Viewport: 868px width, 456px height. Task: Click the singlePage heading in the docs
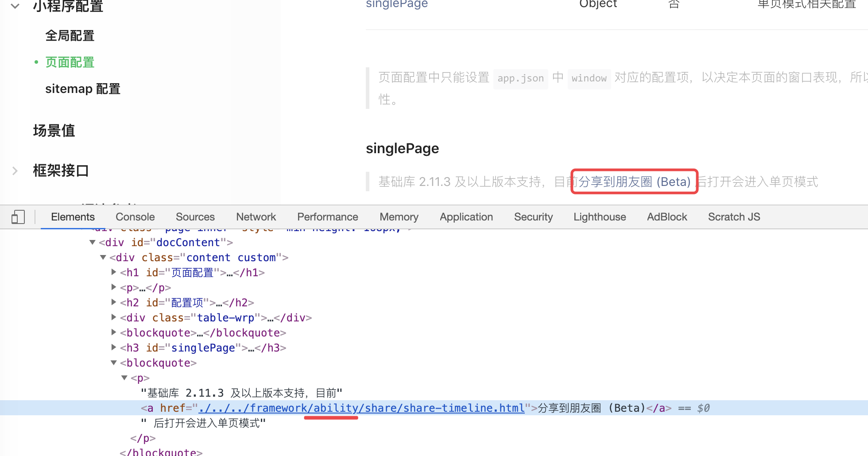[x=403, y=148]
